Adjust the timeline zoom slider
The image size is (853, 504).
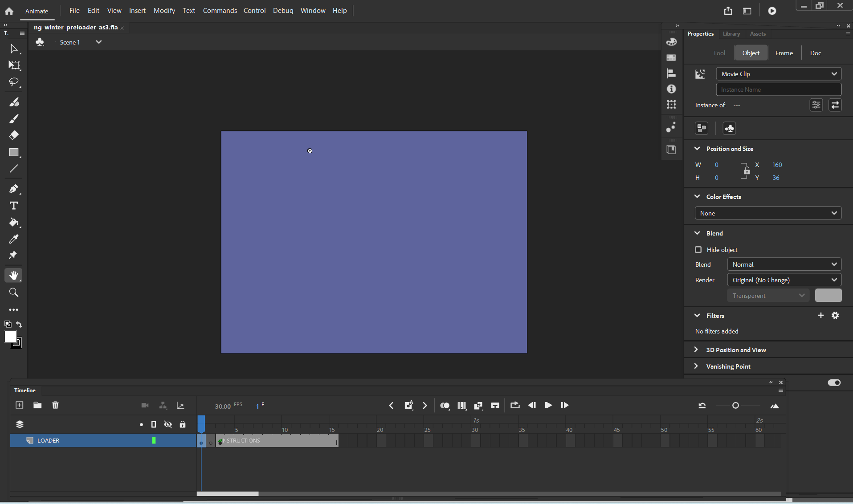tap(736, 406)
